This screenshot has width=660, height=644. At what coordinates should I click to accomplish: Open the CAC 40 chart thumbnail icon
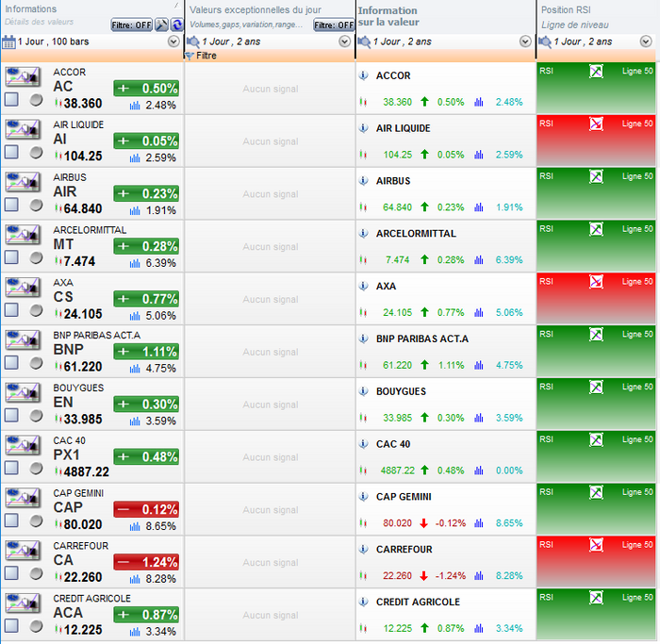pyautogui.click(x=23, y=445)
